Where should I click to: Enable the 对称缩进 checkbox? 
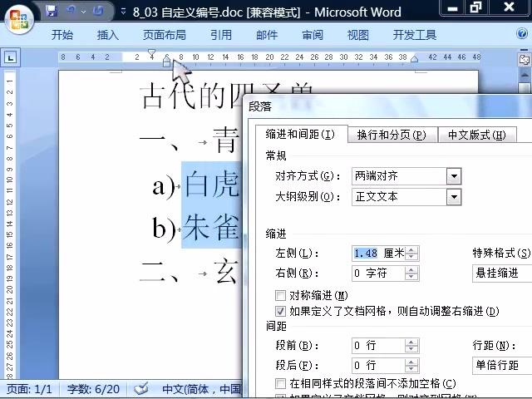click(x=281, y=295)
